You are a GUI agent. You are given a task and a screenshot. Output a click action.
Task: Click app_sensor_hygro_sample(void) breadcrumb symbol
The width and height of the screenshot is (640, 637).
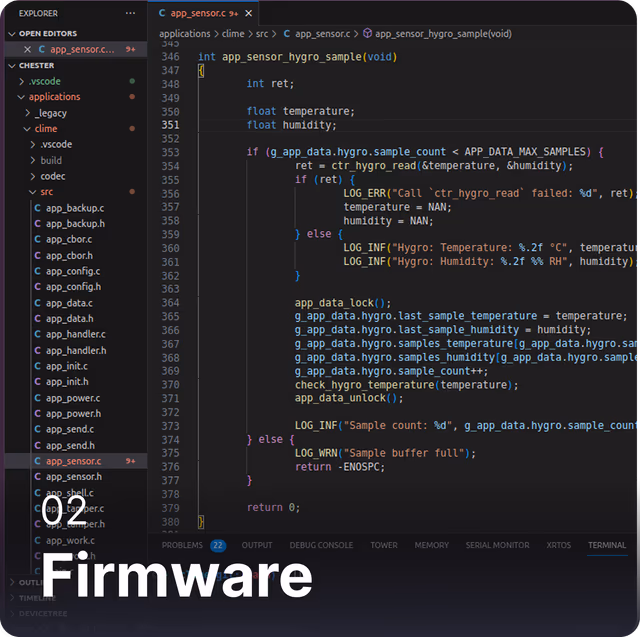[x=443, y=34]
